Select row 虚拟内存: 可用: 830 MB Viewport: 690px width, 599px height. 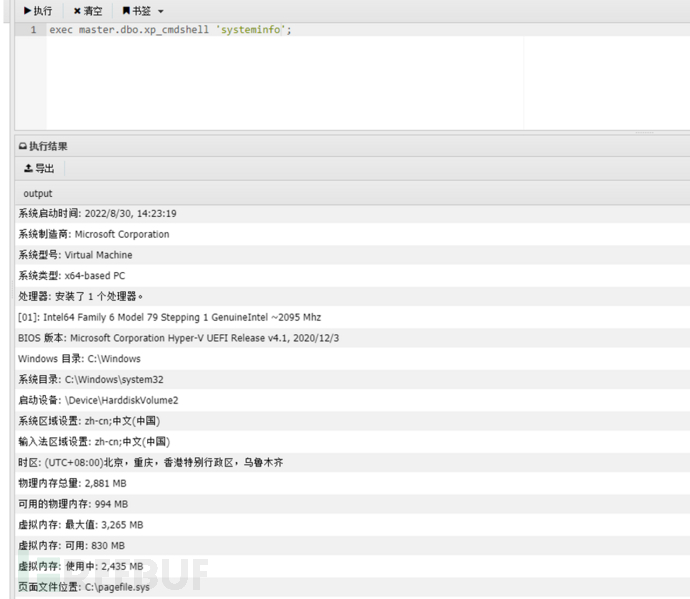point(352,545)
